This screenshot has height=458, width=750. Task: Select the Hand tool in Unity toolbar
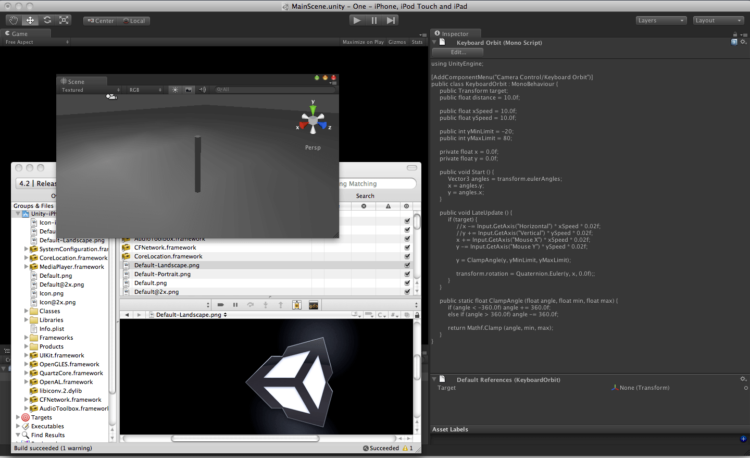point(13,20)
